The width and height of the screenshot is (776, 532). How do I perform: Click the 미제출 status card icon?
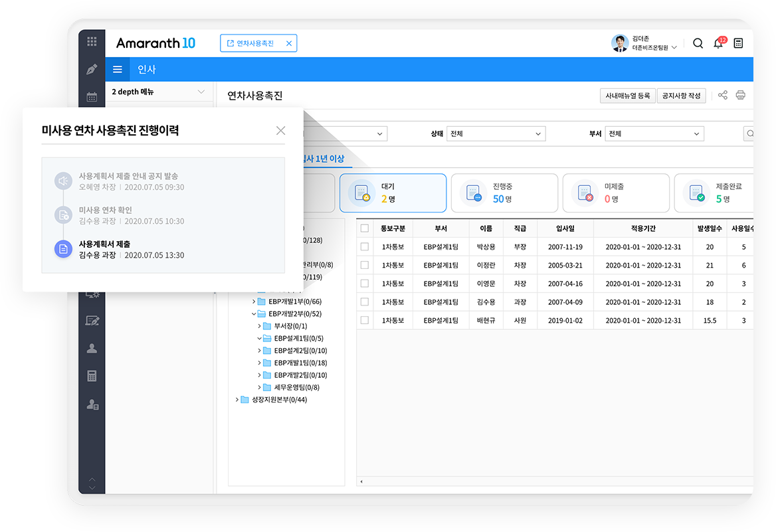[x=585, y=193]
